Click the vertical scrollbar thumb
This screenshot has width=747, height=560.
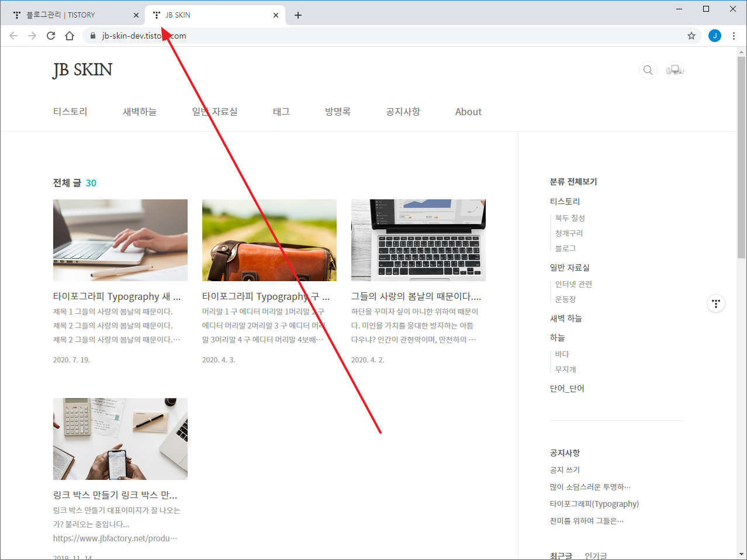click(742, 157)
